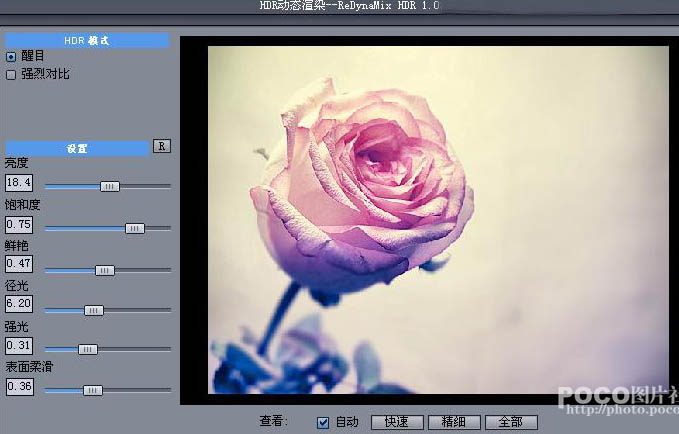Click the 亮度 value field 18.4
The width and height of the screenshot is (679, 434).
click(19, 183)
